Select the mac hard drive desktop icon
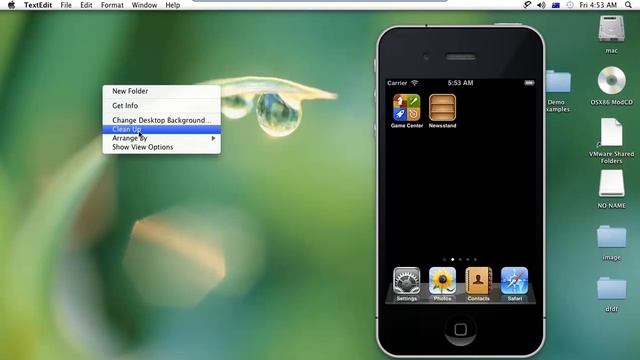 click(x=611, y=29)
